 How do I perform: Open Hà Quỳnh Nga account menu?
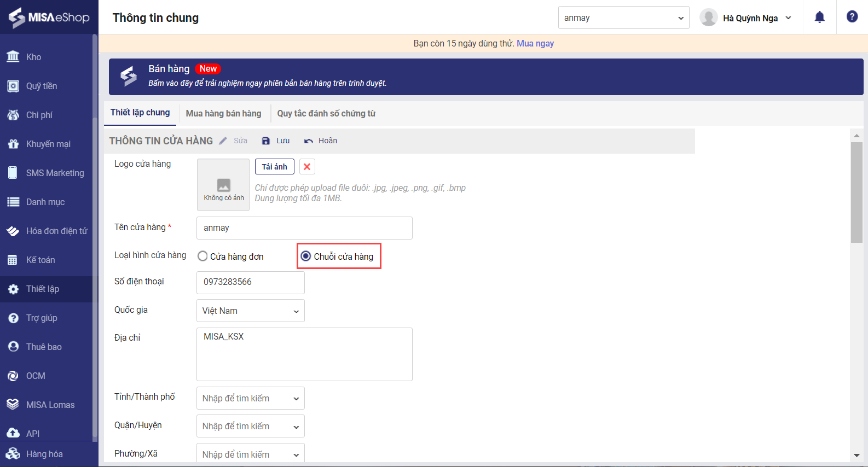[x=746, y=18]
